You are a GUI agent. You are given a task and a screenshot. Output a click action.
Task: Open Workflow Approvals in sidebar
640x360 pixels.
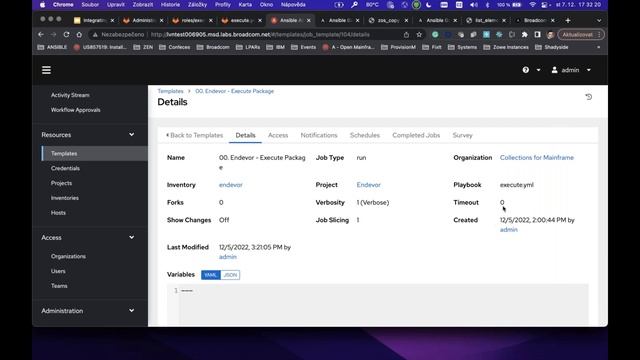point(76,110)
